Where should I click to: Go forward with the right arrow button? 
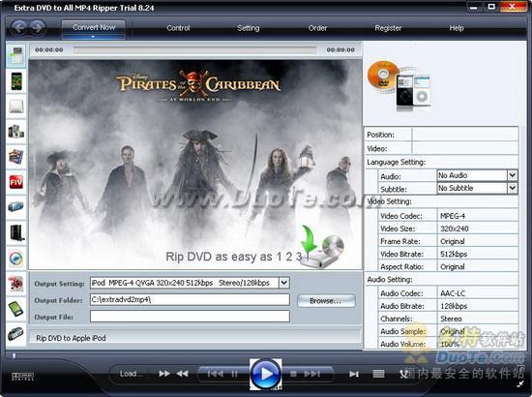coord(38,27)
